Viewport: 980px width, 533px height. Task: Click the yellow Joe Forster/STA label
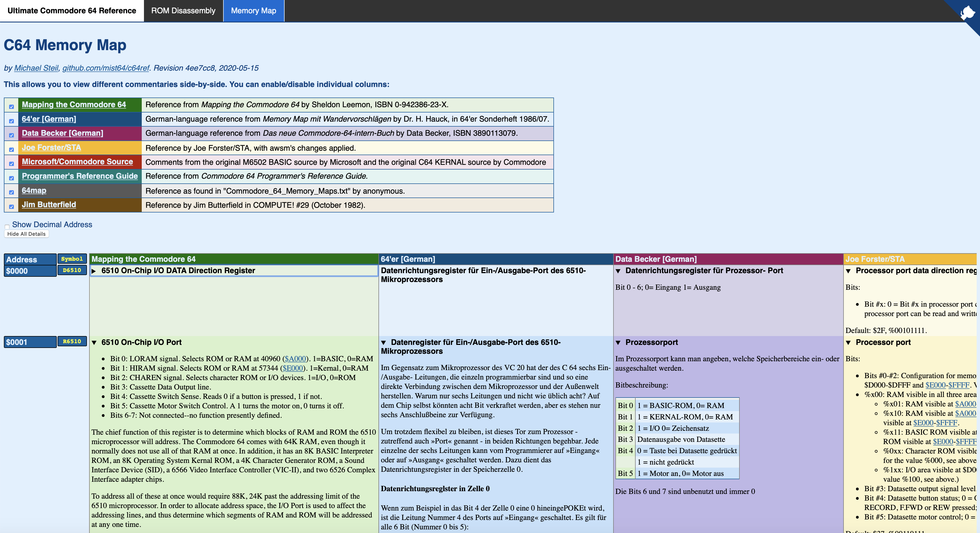(x=51, y=148)
